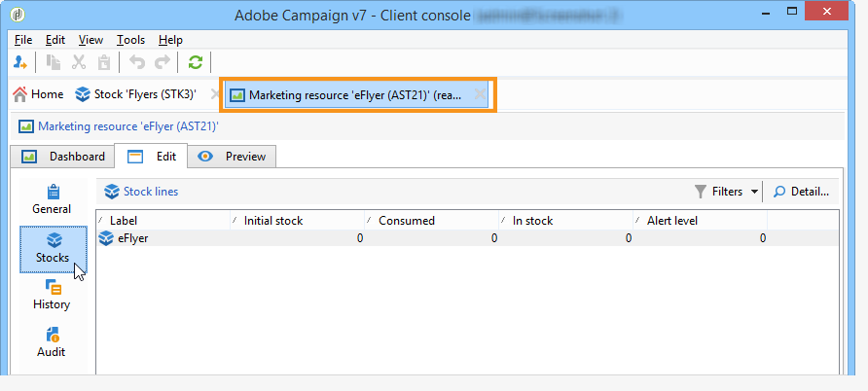868x391 pixels.
Task: Click the green refresh icon
Action: pyautogui.click(x=196, y=62)
